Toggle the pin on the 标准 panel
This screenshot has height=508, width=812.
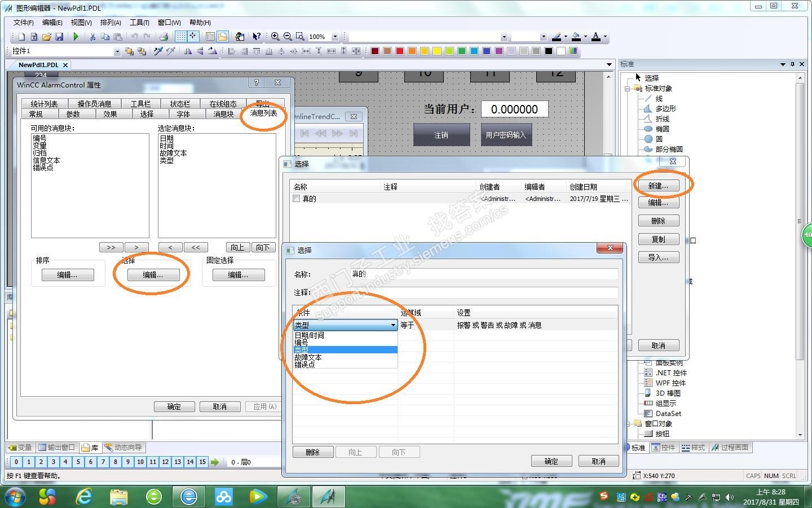pyautogui.click(x=792, y=64)
